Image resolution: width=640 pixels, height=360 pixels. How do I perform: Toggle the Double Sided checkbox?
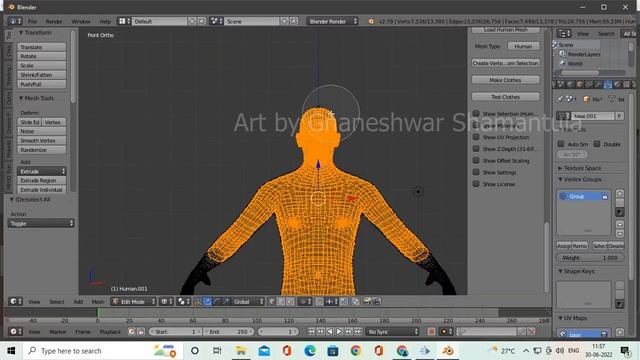point(597,144)
